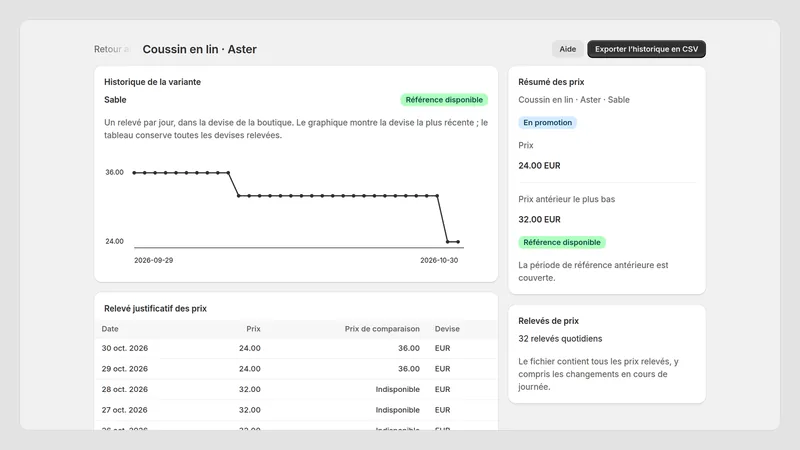Screen dimensions: 800x450
Task: Click the 24.00 EUR current price value
Action: (x=539, y=165)
